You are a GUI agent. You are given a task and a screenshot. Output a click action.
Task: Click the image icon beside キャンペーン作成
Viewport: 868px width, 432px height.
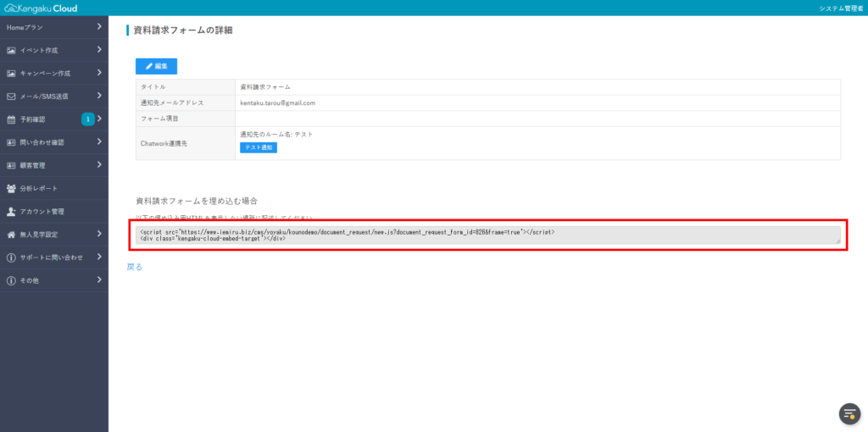(11, 73)
